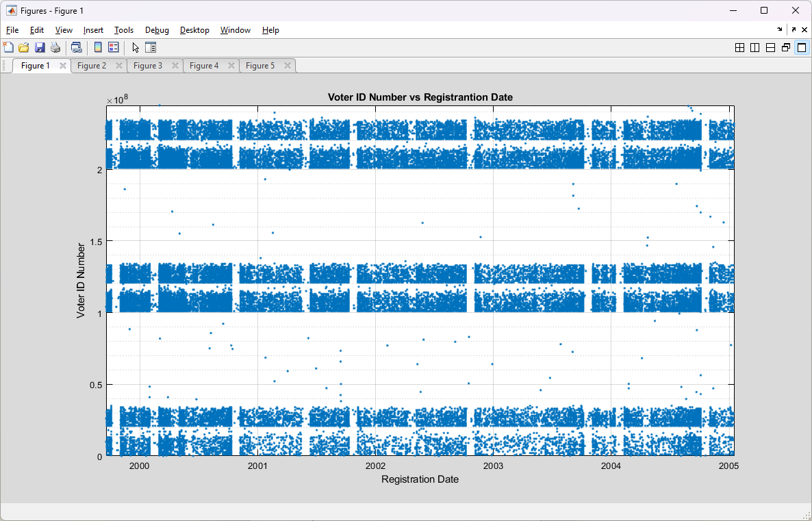Save the figure using the floppy disk icon

pyautogui.click(x=40, y=47)
